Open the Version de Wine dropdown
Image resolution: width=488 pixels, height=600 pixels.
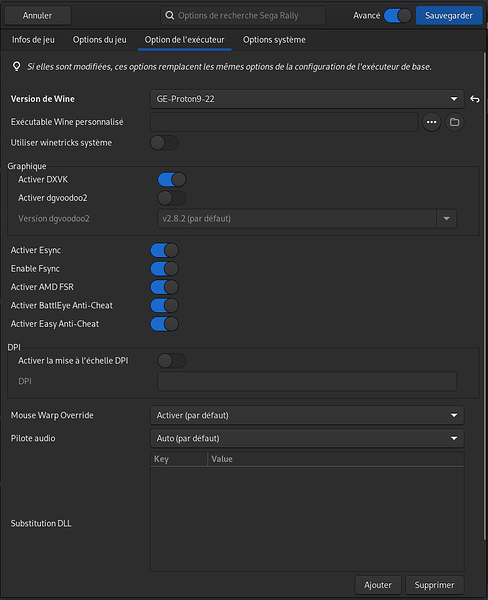307,99
